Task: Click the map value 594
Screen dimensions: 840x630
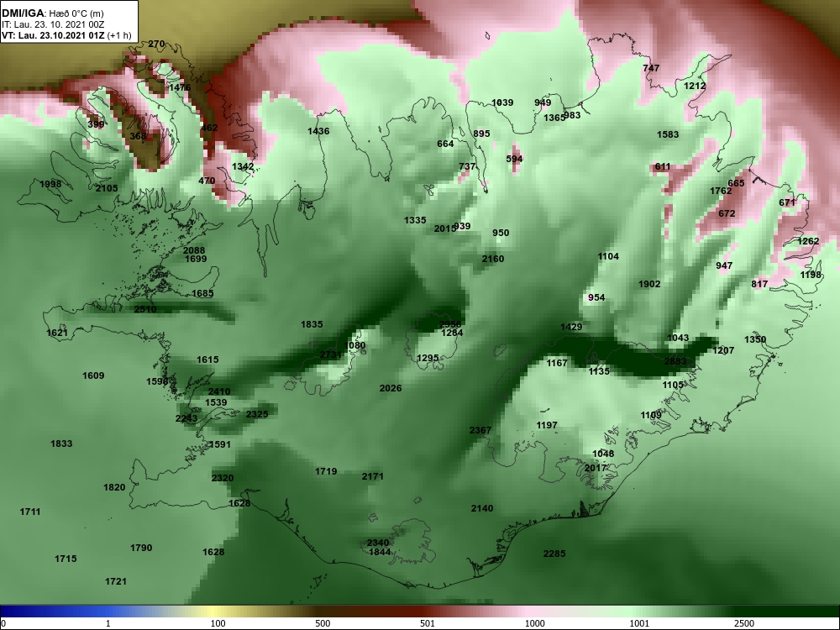Action: 514,159
